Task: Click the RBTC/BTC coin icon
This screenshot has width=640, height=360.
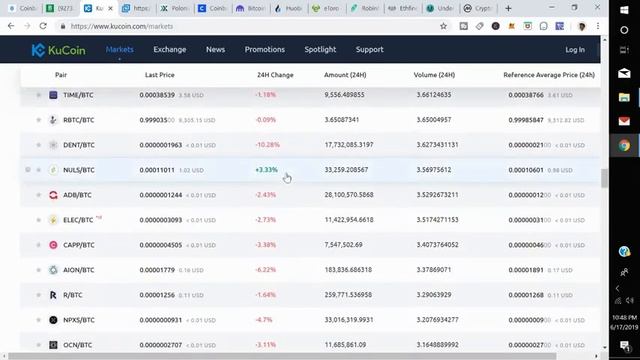Action: (53, 120)
